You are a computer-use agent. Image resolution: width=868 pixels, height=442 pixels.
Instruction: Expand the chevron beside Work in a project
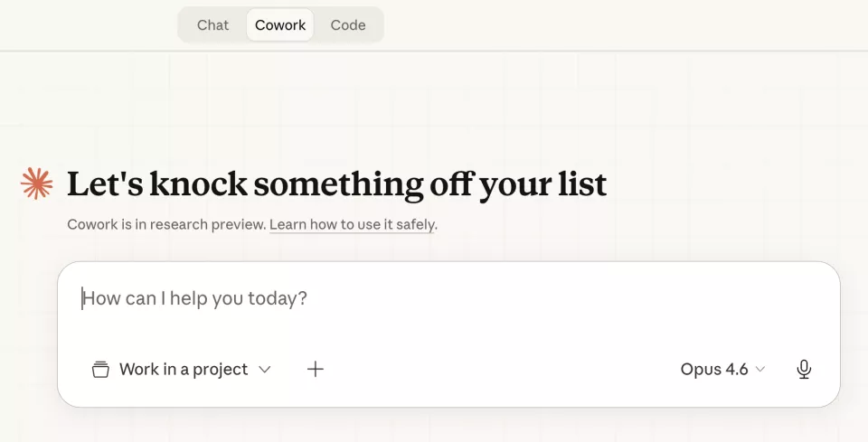265,369
